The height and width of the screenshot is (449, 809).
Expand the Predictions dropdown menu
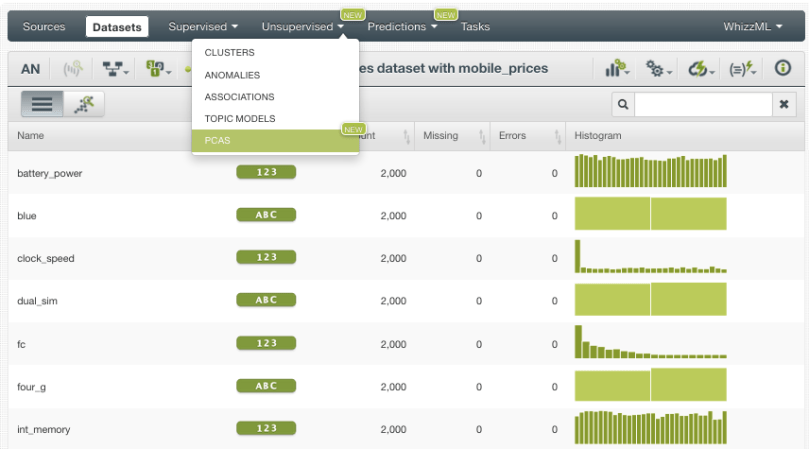[402, 27]
